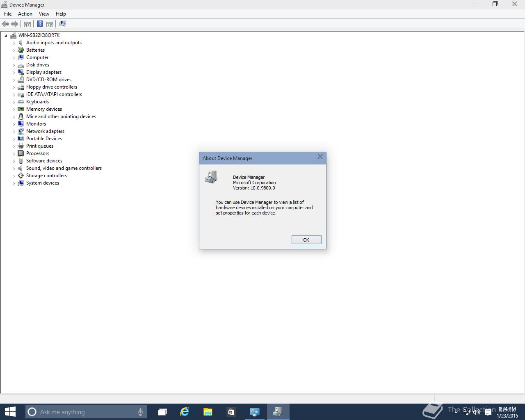Click the network tray icon

click(x=467, y=413)
